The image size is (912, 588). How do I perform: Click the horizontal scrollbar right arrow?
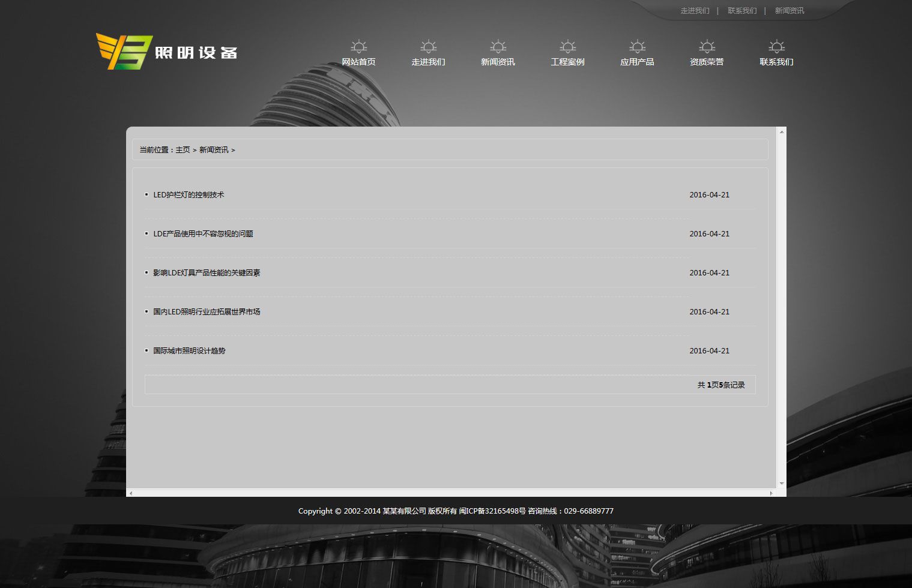click(772, 493)
